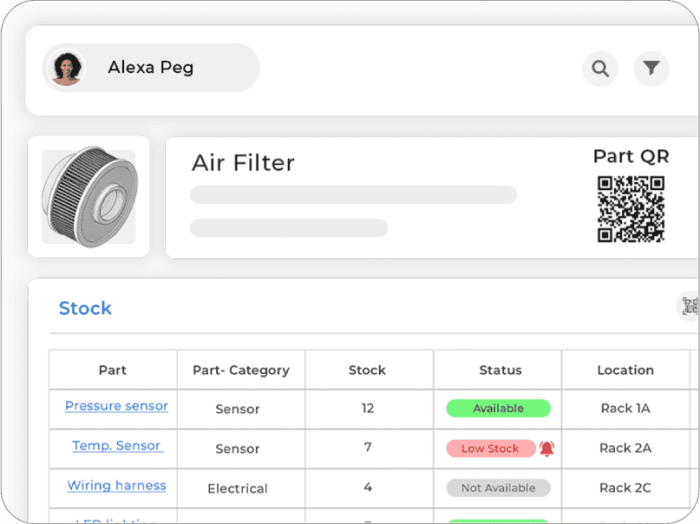Click the Low Stock status badge
700x524 pixels.
491,449
